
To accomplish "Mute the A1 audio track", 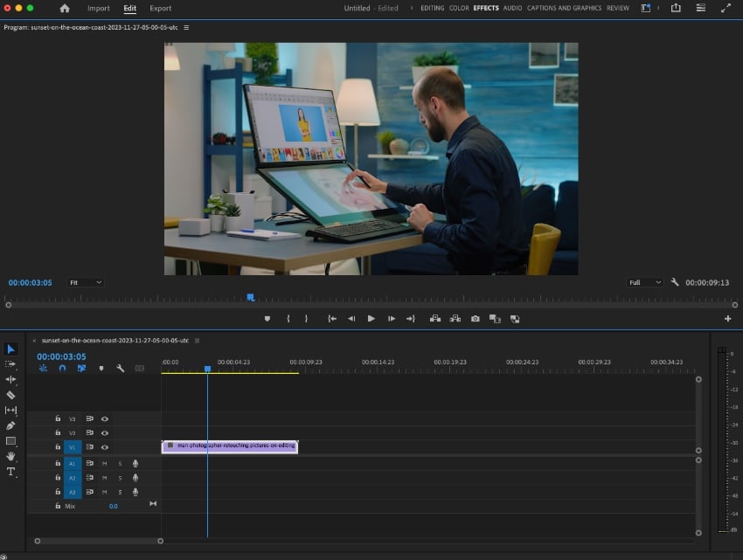I will 105,464.
